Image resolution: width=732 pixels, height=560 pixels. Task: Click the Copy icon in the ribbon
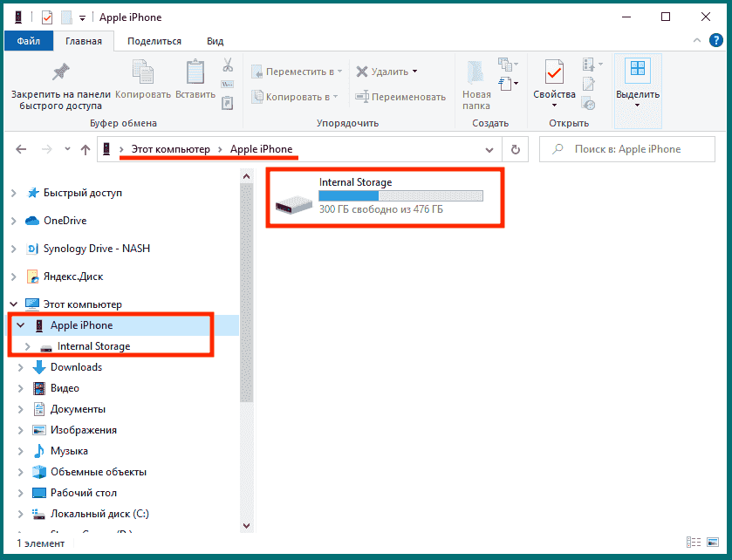[142, 73]
